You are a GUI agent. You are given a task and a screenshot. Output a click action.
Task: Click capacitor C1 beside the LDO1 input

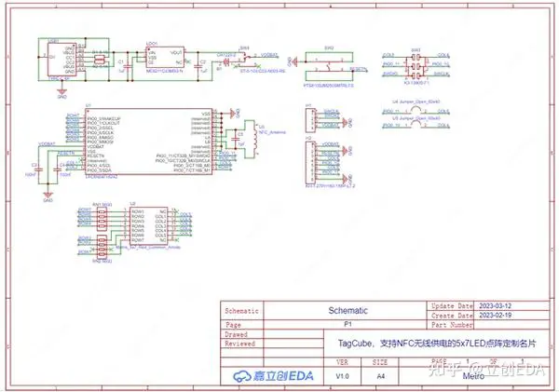(129, 66)
